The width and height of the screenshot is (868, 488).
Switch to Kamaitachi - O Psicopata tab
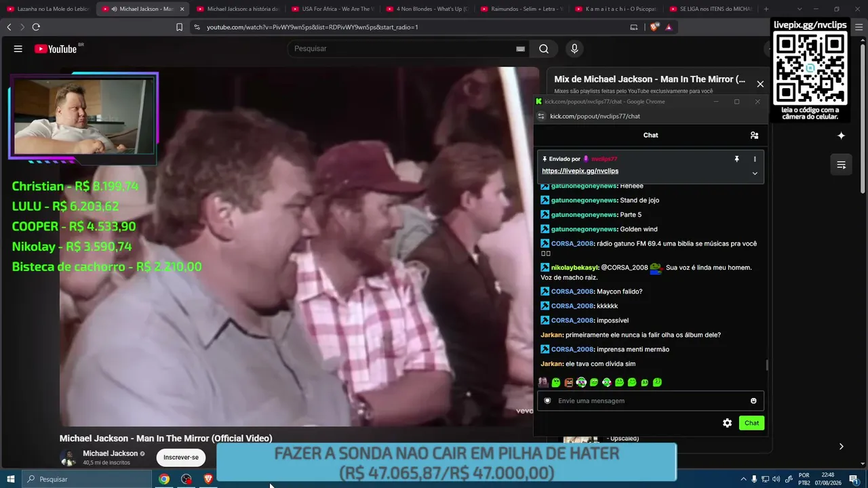617,9
